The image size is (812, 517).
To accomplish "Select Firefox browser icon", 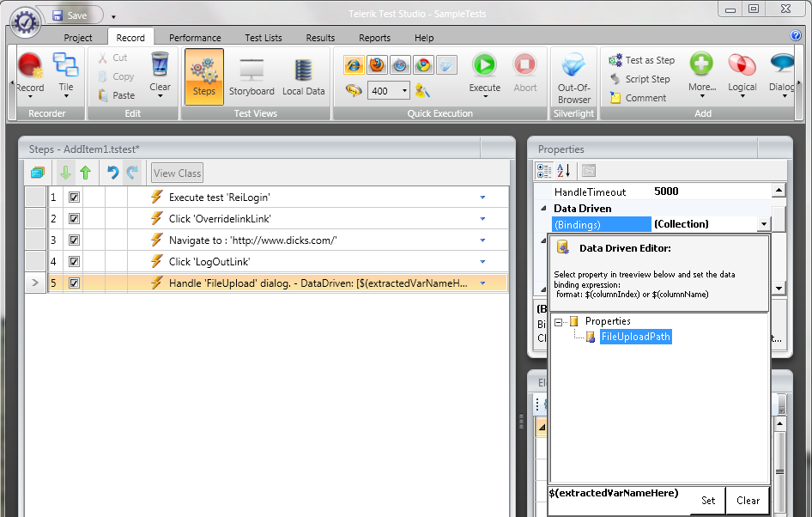I will (377, 65).
